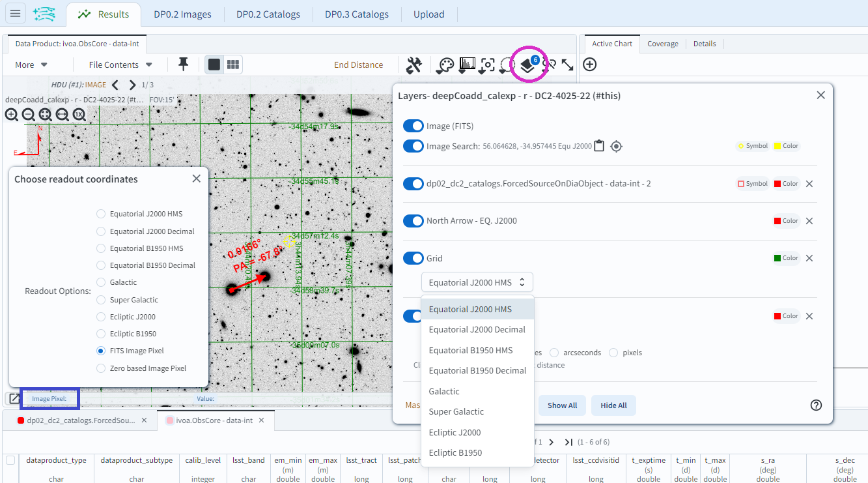Click the green Grid color swatch
Image resolution: width=868 pixels, height=483 pixels.
pyautogui.click(x=777, y=258)
